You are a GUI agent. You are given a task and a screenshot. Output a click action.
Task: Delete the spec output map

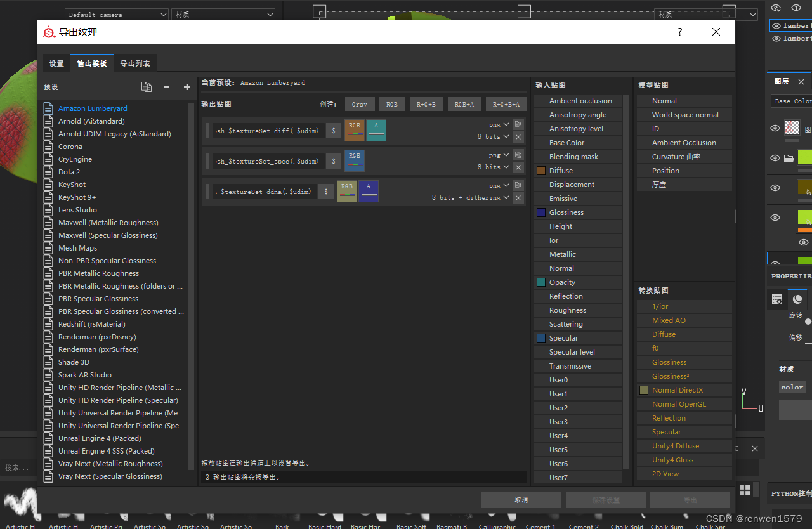tap(518, 167)
